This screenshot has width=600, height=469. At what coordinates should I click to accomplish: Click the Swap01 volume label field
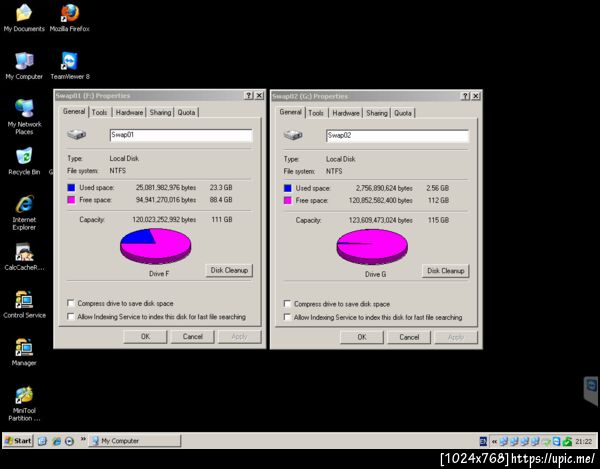pyautogui.click(x=181, y=135)
